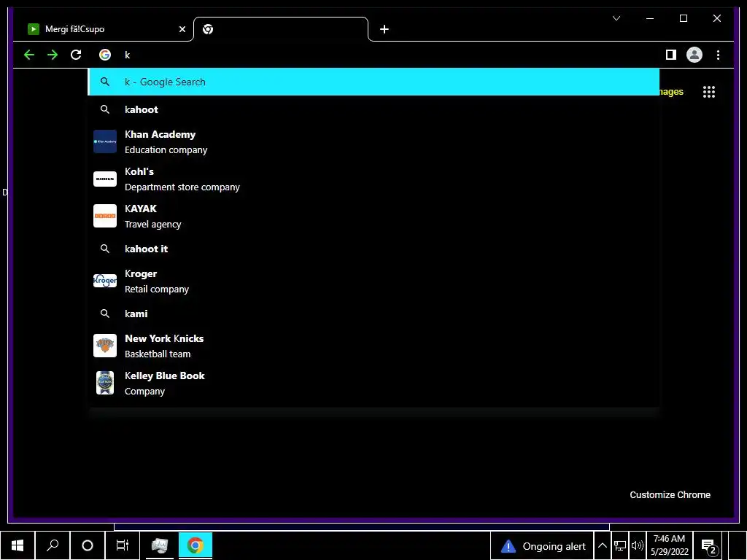Click the Khan Academy logo thumbnail

[x=105, y=141]
